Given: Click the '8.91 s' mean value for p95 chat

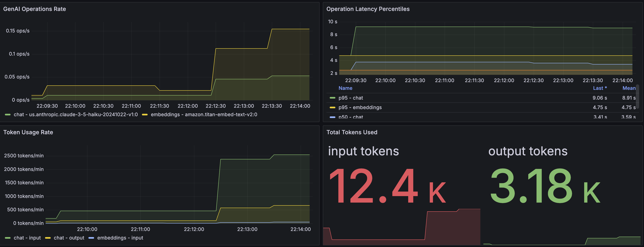Looking at the screenshot, I should click(629, 98).
